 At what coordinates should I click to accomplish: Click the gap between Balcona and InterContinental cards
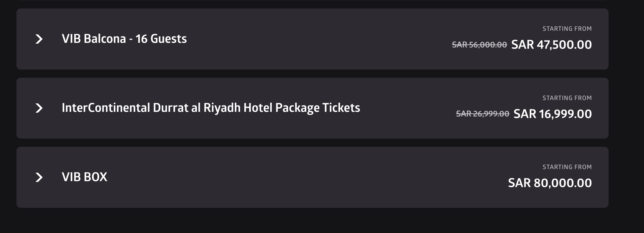pyautogui.click(x=308, y=74)
